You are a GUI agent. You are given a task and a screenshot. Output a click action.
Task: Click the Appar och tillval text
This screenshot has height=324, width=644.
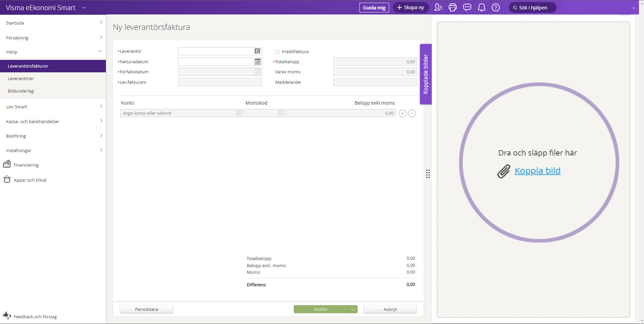(30, 180)
